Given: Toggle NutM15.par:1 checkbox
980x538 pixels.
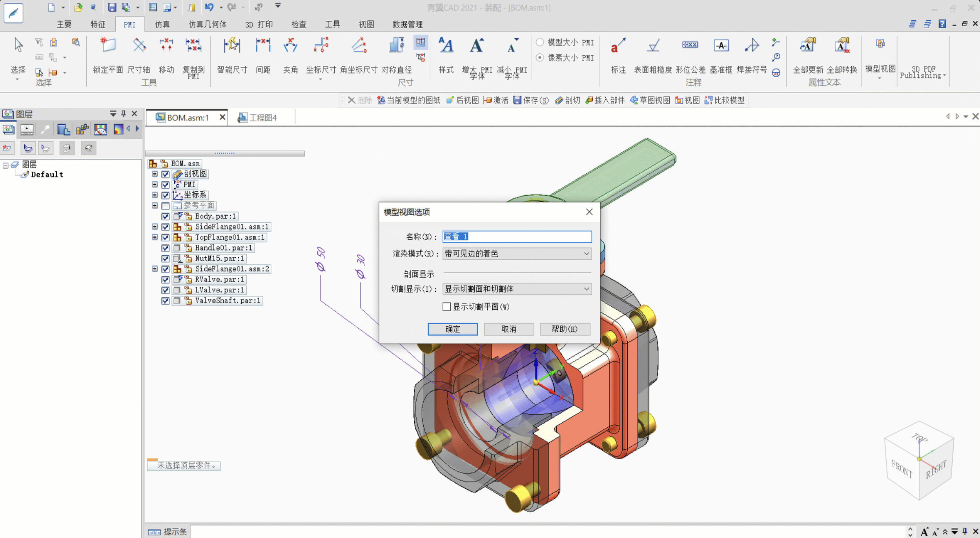Looking at the screenshot, I should [x=166, y=258].
